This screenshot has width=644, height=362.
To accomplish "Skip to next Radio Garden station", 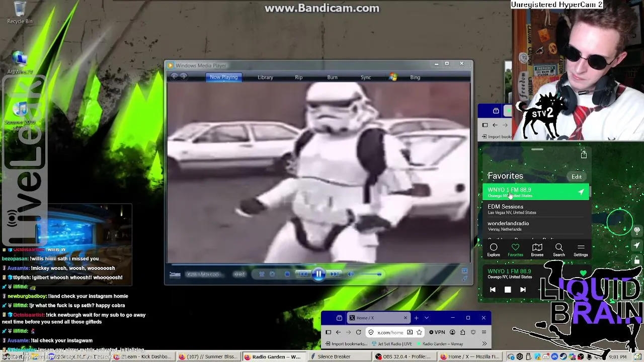I will [523, 290].
